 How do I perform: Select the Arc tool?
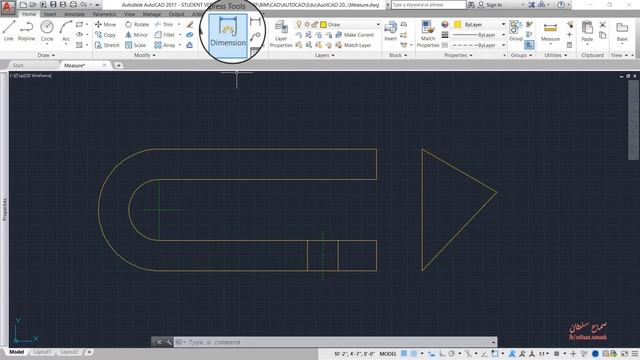tap(66, 31)
